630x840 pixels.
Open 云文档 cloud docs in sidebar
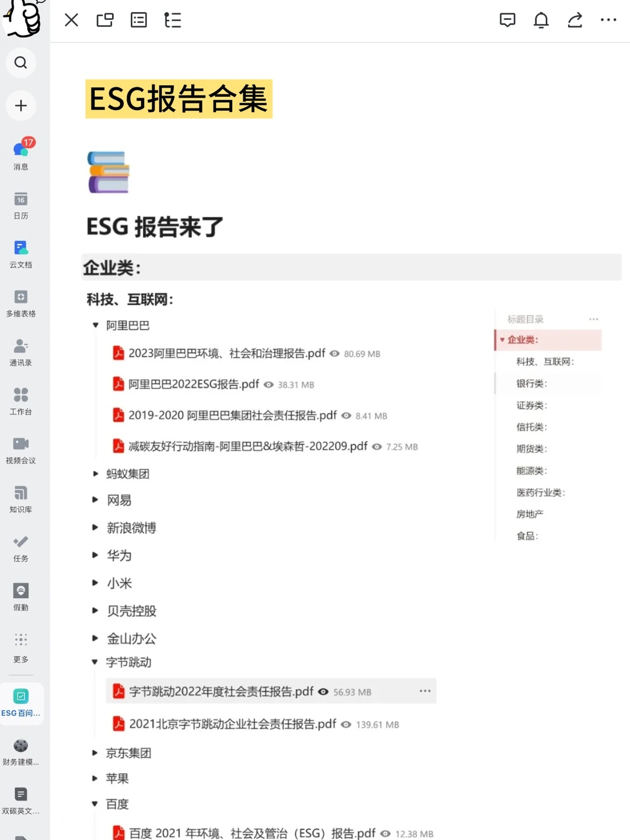21,254
